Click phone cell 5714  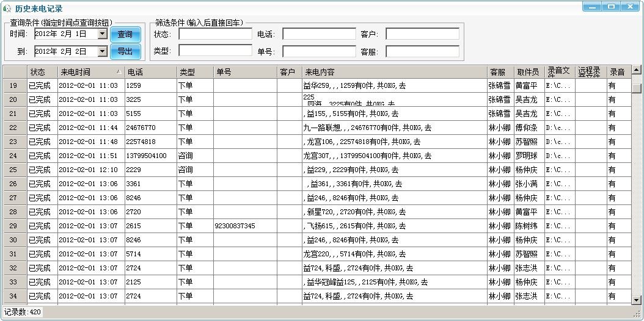[x=151, y=254]
